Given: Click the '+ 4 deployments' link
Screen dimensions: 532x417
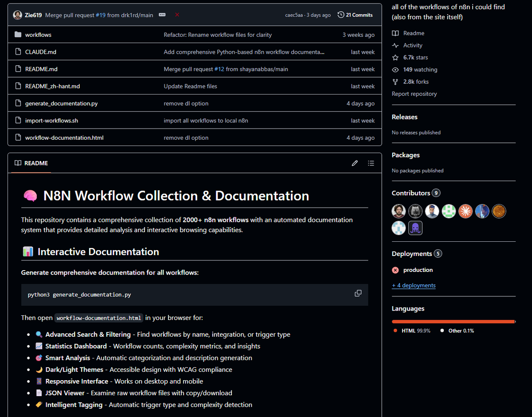Looking at the screenshot, I should pyautogui.click(x=414, y=285).
